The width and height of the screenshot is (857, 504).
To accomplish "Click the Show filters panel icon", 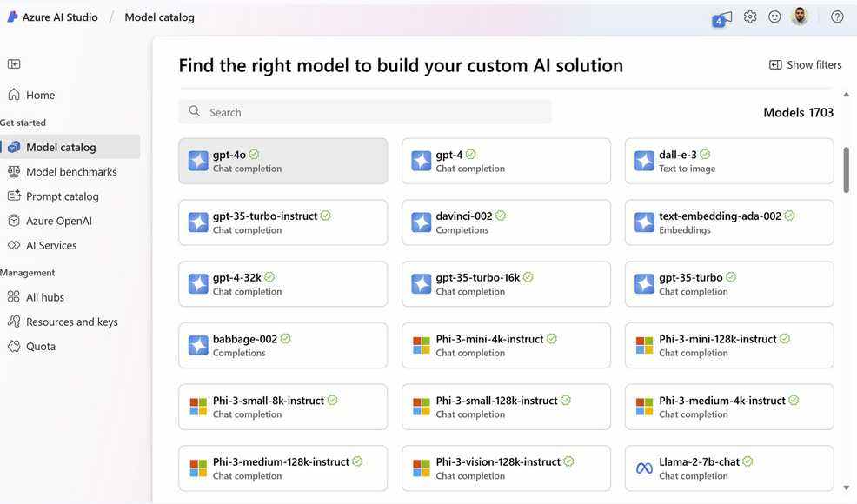I will [x=775, y=65].
